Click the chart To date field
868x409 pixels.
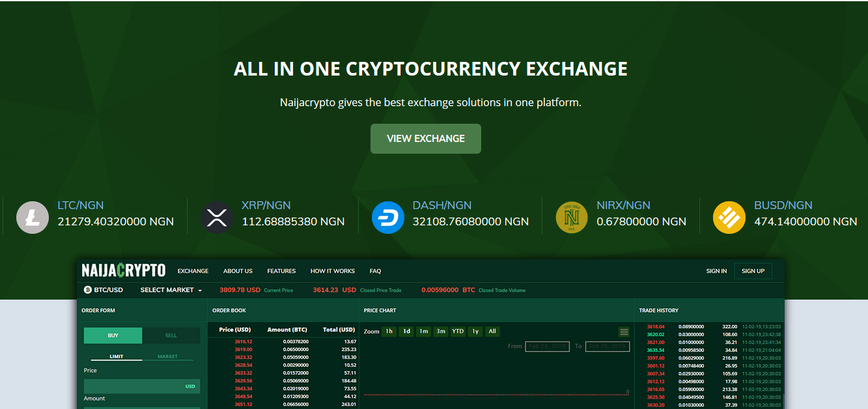(x=608, y=346)
